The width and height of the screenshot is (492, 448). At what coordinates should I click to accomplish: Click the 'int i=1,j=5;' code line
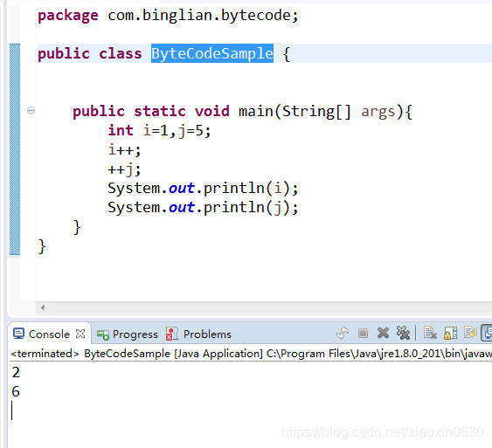click(159, 130)
